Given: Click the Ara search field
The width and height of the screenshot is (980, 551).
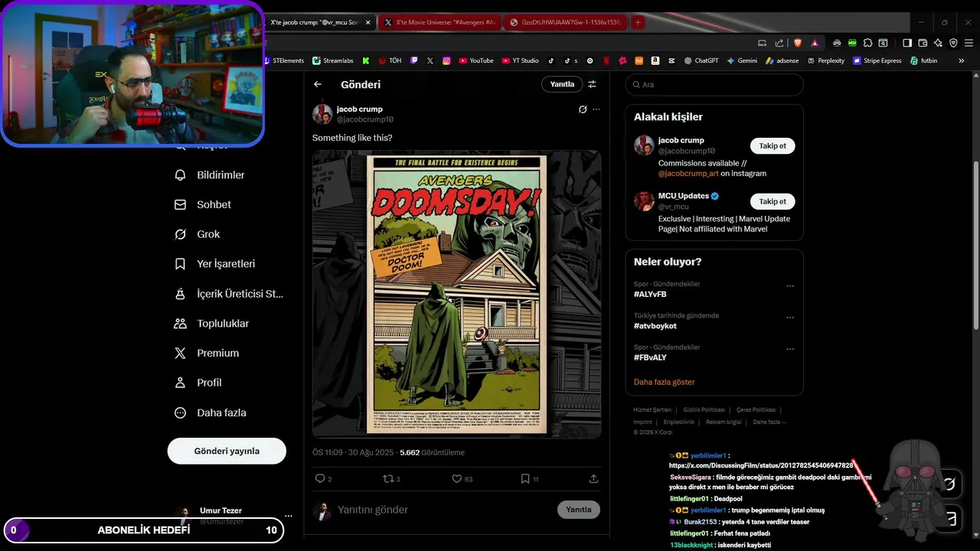Looking at the screenshot, I should [714, 84].
